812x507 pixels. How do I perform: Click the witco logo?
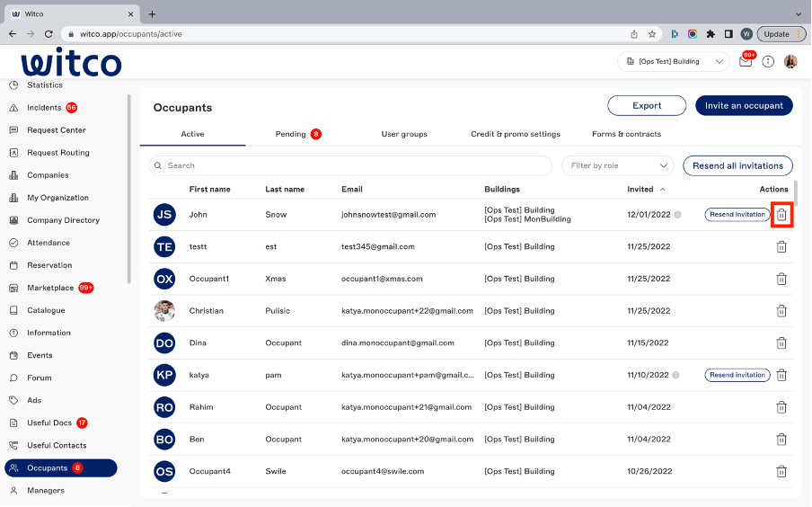[71, 63]
